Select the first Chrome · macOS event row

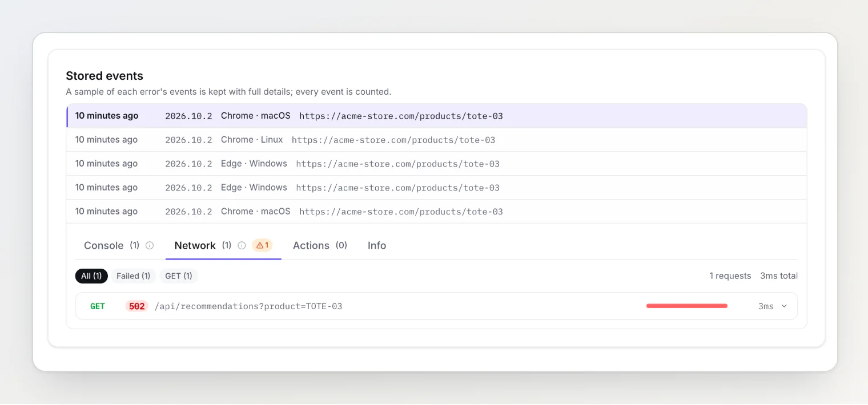pos(437,116)
